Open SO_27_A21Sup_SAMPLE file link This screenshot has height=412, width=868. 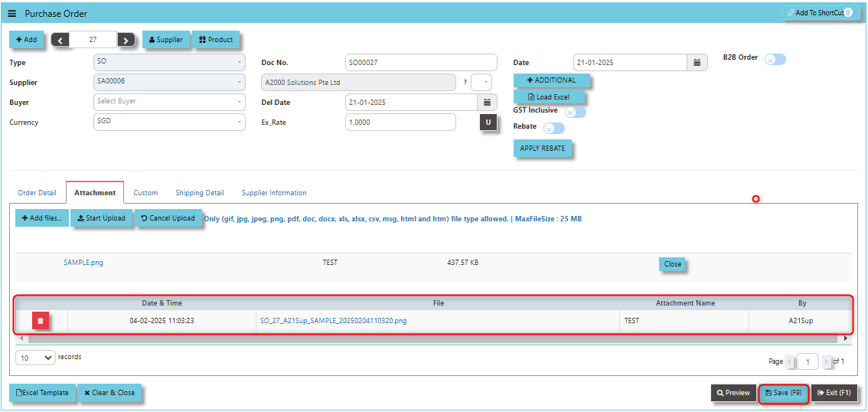(x=333, y=321)
